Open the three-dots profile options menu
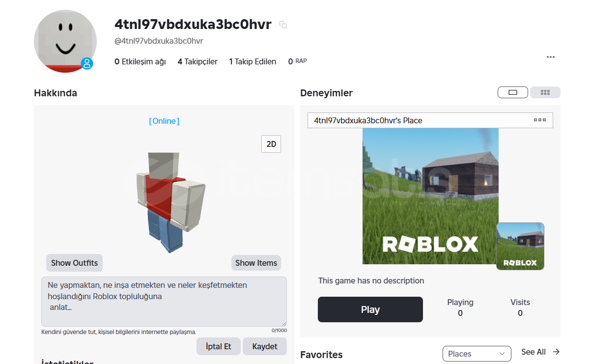Image resolution: width=590 pixels, height=364 pixels. point(551,57)
